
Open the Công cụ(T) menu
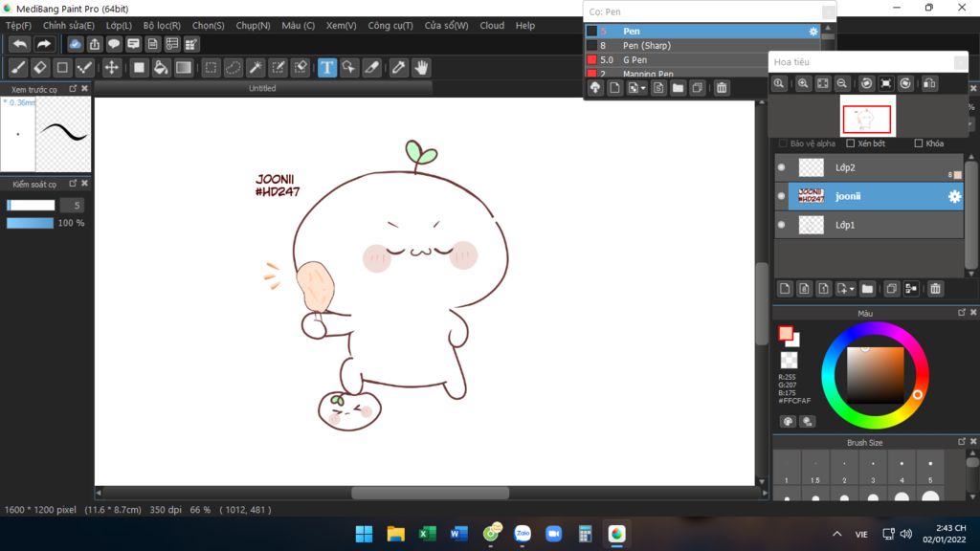tap(390, 26)
